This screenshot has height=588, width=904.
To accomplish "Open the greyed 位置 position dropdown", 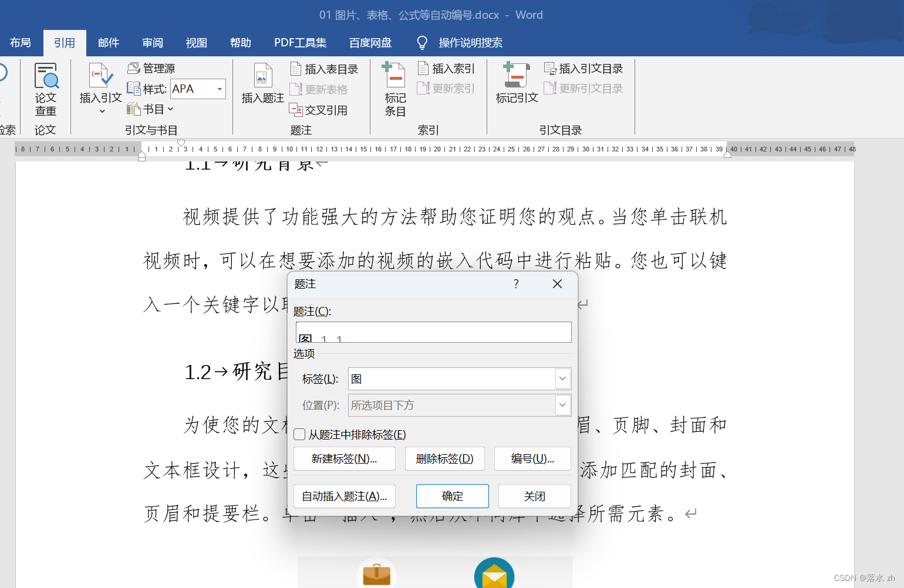I will [x=562, y=405].
